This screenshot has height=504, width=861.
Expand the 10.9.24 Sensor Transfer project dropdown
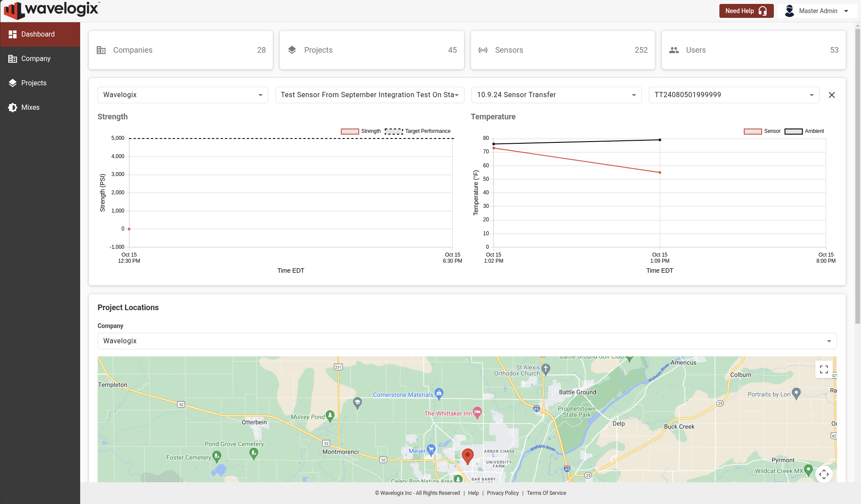[556, 95]
